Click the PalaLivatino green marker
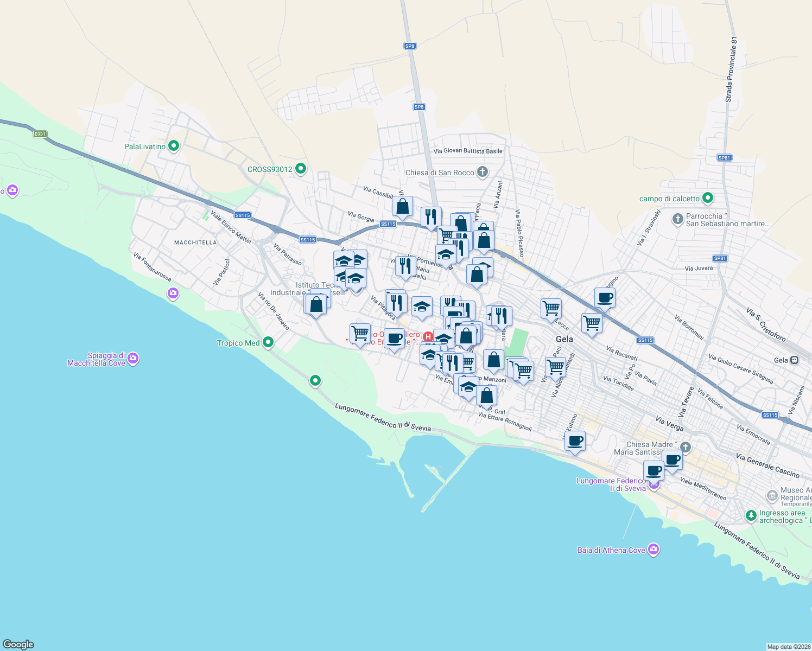 [x=173, y=146]
